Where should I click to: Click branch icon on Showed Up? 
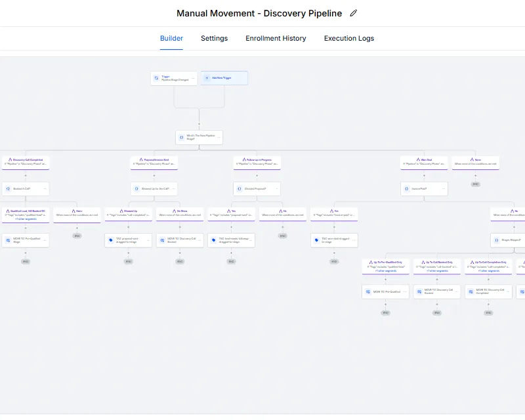[x=121, y=211]
